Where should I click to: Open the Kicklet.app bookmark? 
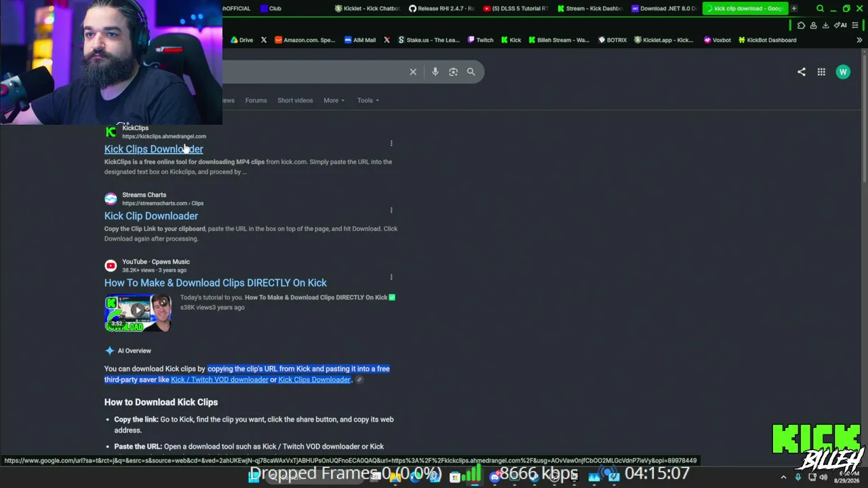663,40
